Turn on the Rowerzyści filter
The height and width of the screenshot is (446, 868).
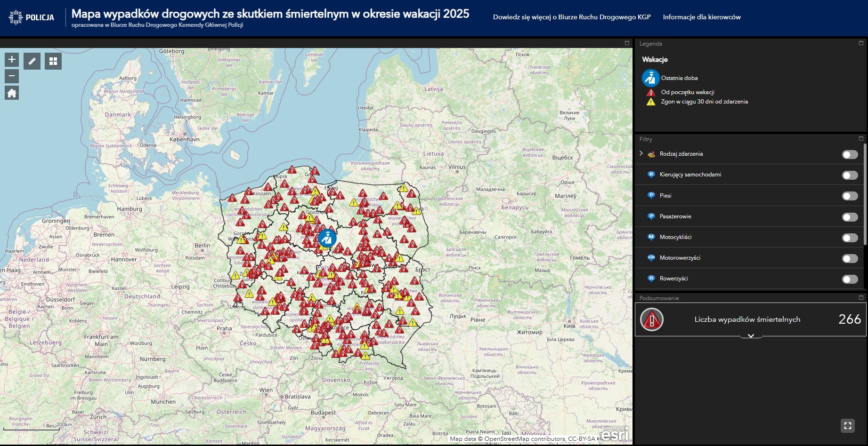coord(850,279)
